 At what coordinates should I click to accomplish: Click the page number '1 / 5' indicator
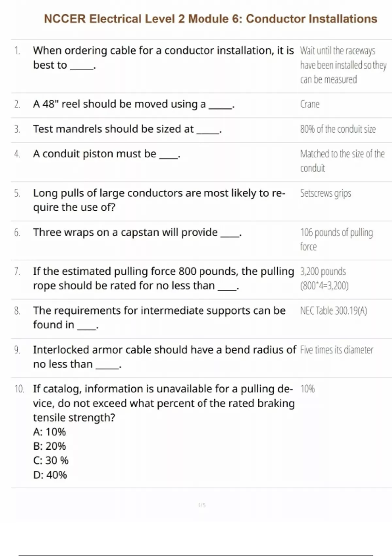coord(202,505)
